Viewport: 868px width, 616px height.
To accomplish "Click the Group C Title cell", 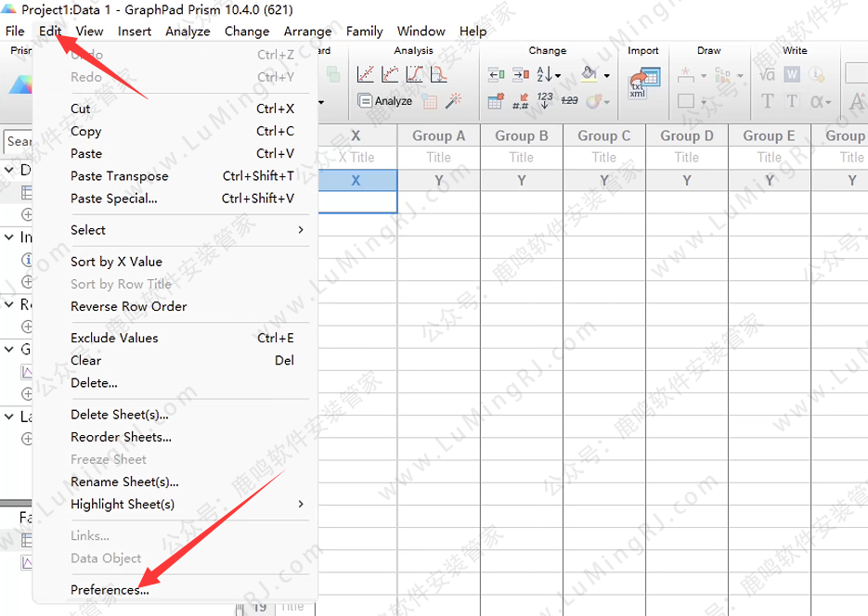I will (x=603, y=158).
